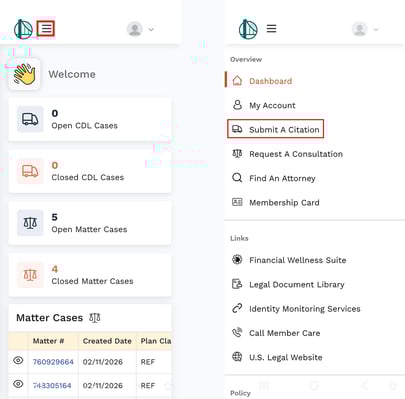Open Financial Wellness Suite link

(298, 260)
